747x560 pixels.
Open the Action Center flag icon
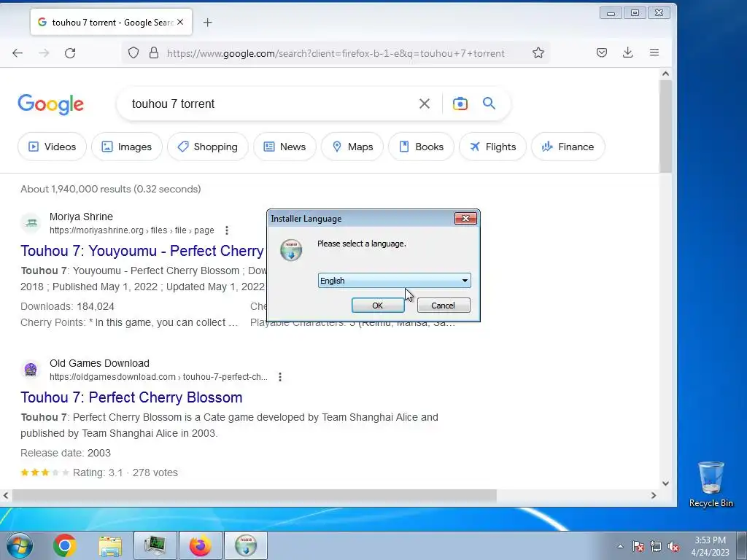(638, 546)
